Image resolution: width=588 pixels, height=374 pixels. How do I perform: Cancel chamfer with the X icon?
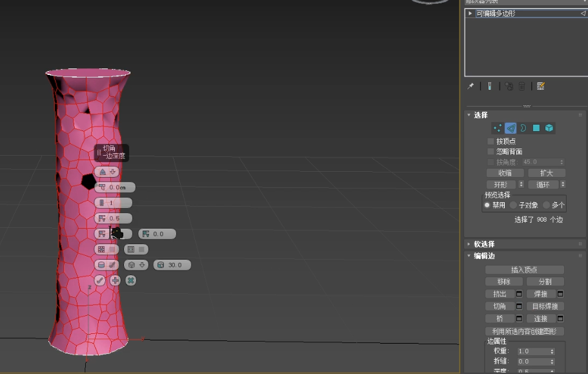click(130, 280)
